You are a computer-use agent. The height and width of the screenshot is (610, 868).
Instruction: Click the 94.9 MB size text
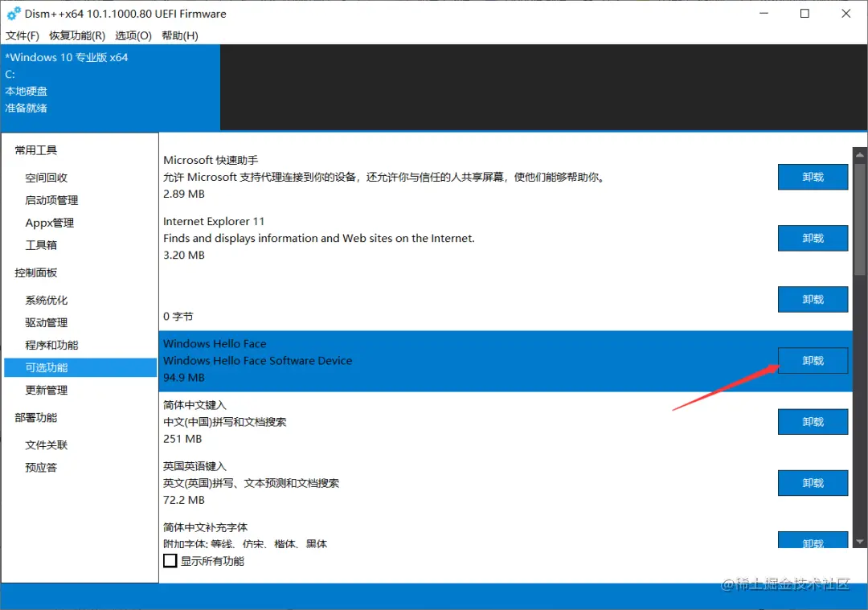(184, 378)
